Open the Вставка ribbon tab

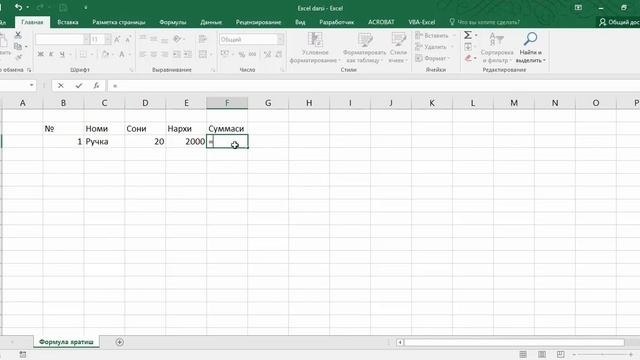[68, 22]
